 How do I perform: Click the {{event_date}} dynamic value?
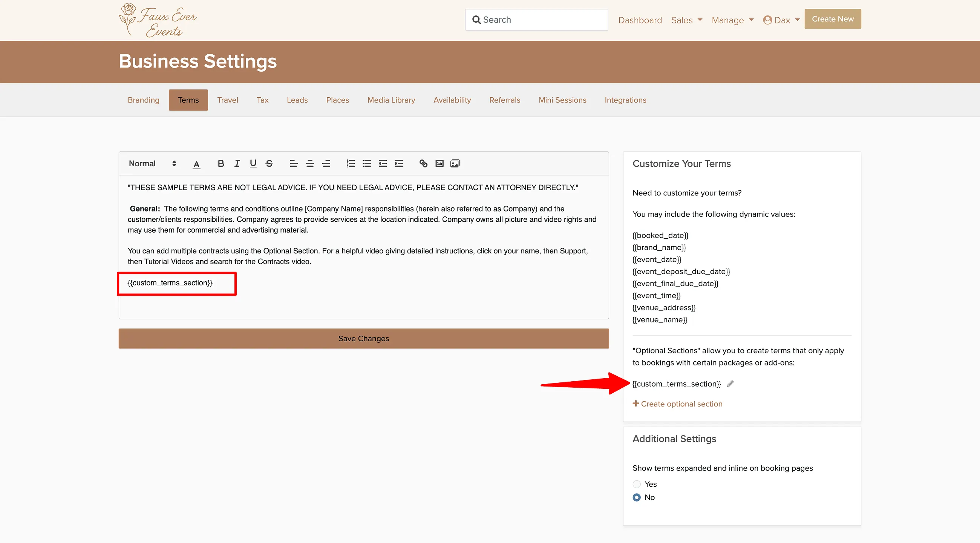point(657,259)
